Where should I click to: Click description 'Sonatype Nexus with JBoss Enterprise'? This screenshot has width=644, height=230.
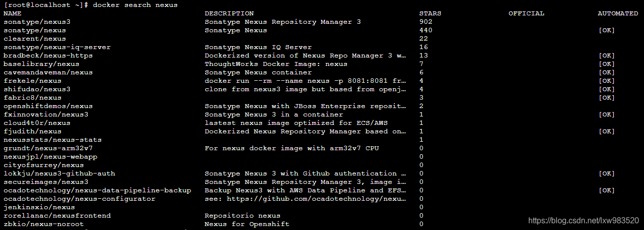(x=305, y=106)
